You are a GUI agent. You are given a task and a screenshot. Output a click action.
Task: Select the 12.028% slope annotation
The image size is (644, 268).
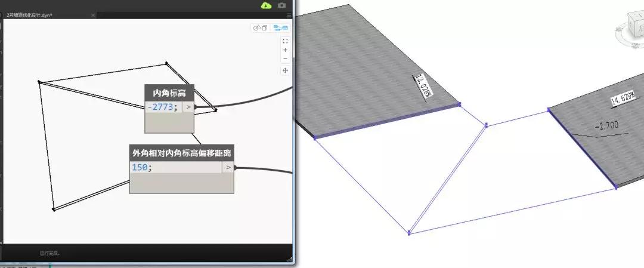point(424,86)
